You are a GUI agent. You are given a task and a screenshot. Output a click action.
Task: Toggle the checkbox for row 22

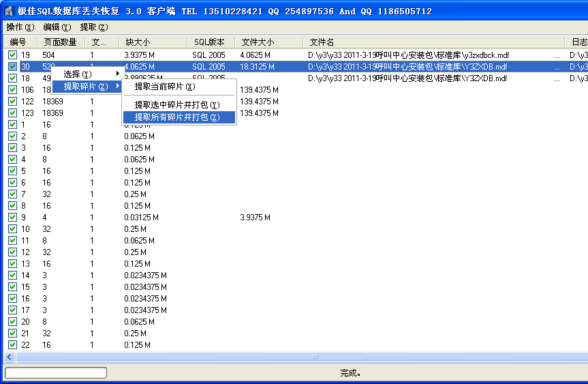point(12,344)
